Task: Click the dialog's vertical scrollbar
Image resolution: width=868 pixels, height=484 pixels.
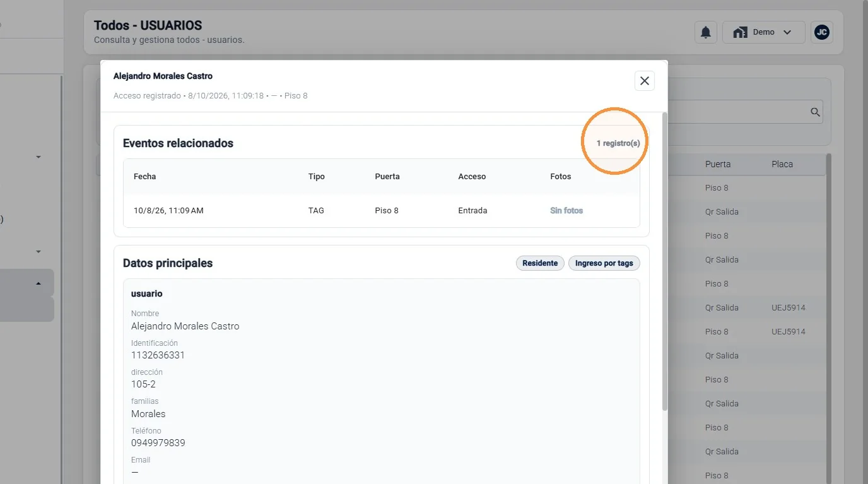Action: (x=664, y=262)
